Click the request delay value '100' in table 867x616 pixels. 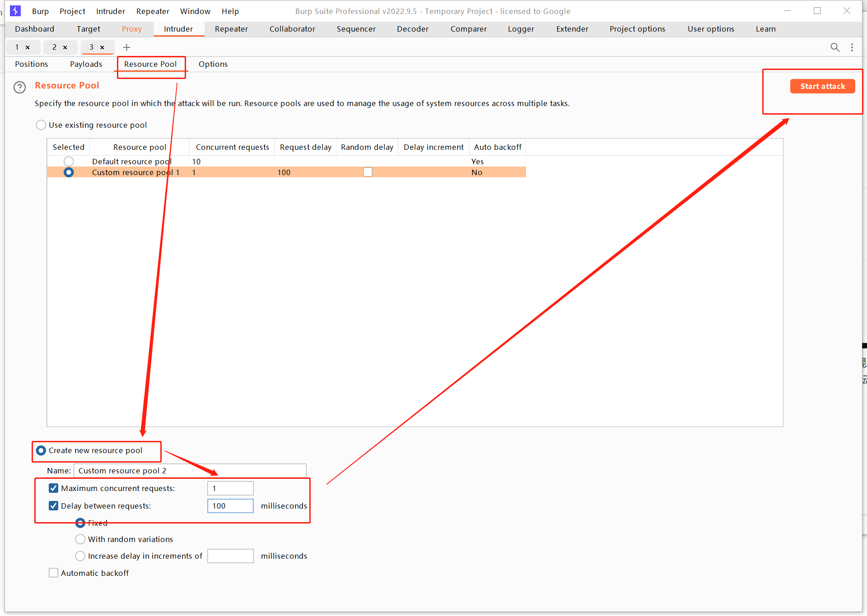284,172
